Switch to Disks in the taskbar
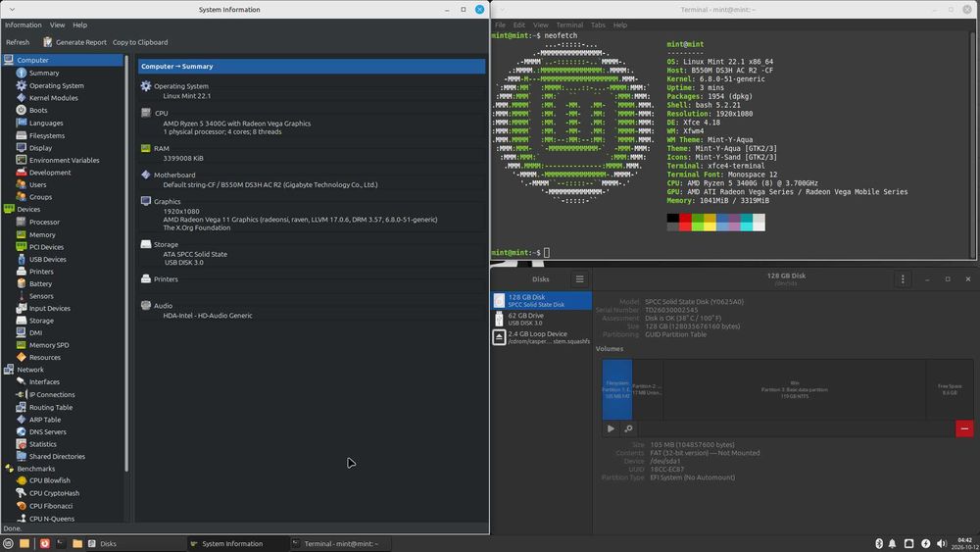980x552 pixels. tap(102, 544)
